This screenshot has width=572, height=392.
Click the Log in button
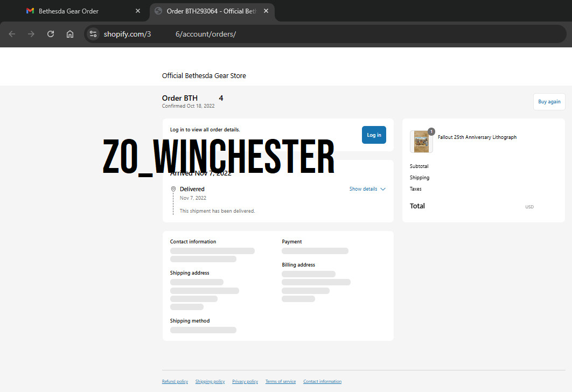pyautogui.click(x=374, y=135)
